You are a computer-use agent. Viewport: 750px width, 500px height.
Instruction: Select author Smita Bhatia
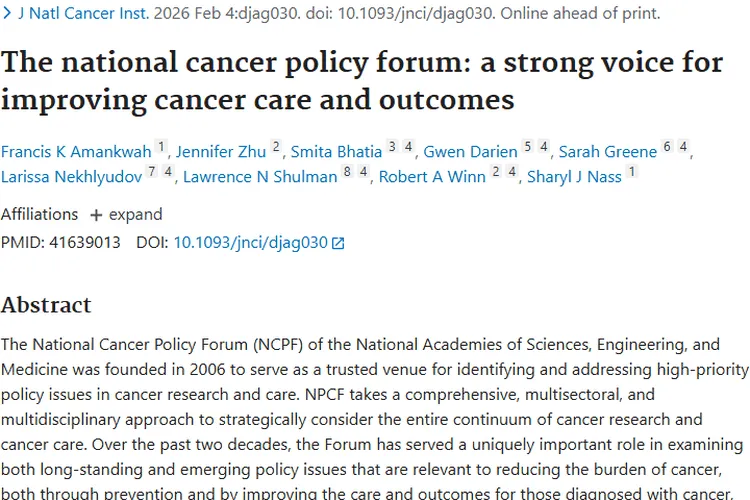(336, 152)
